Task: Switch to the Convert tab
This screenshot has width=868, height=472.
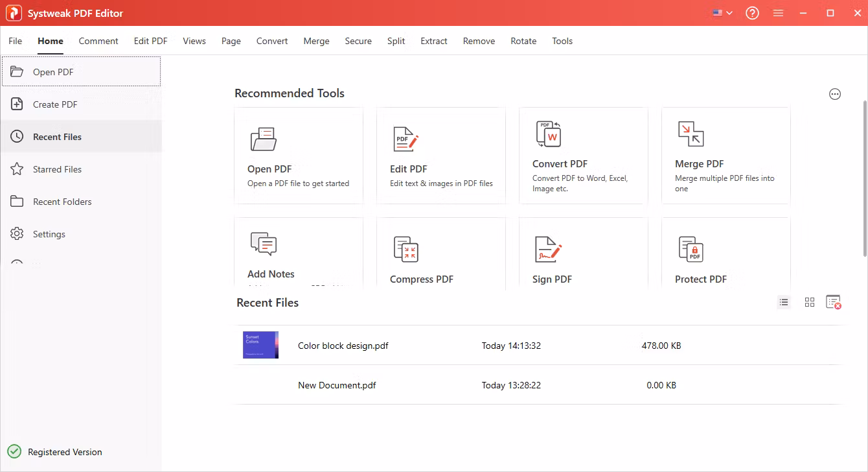Action: click(x=272, y=41)
